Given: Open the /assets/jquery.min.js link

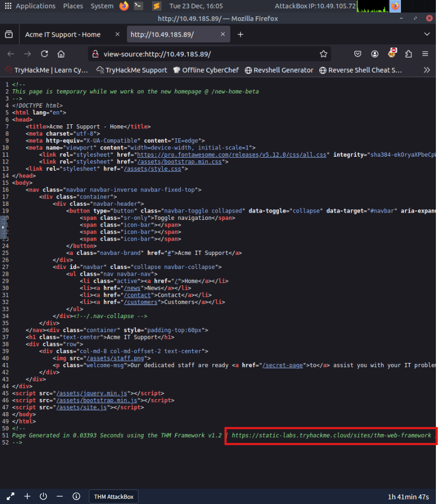Looking at the screenshot, I should coord(91,393).
